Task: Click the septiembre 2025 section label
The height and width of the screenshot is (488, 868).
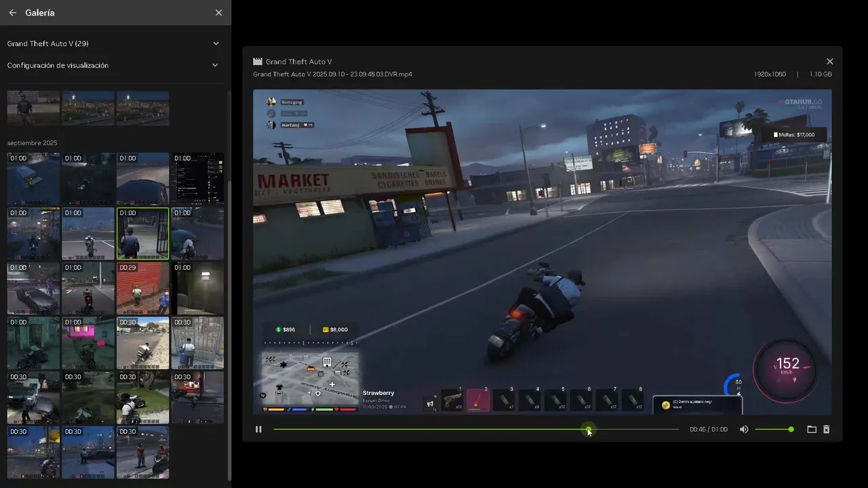Action: point(32,143)
